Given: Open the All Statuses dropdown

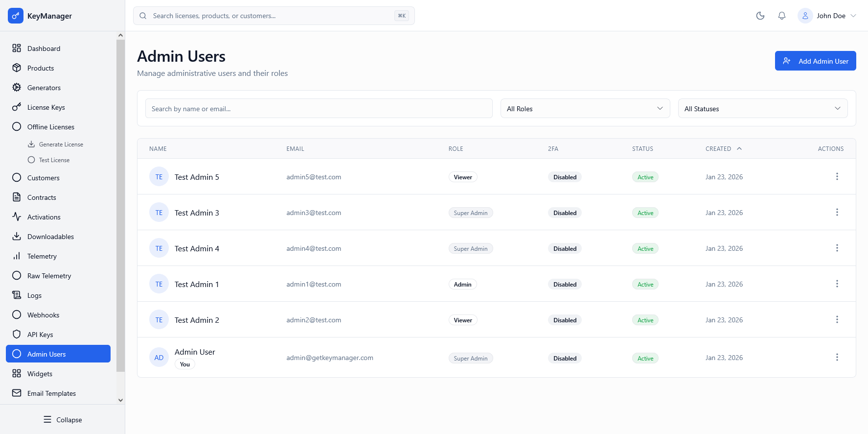Looking at the screenshot, I should (x=763, y=108).
